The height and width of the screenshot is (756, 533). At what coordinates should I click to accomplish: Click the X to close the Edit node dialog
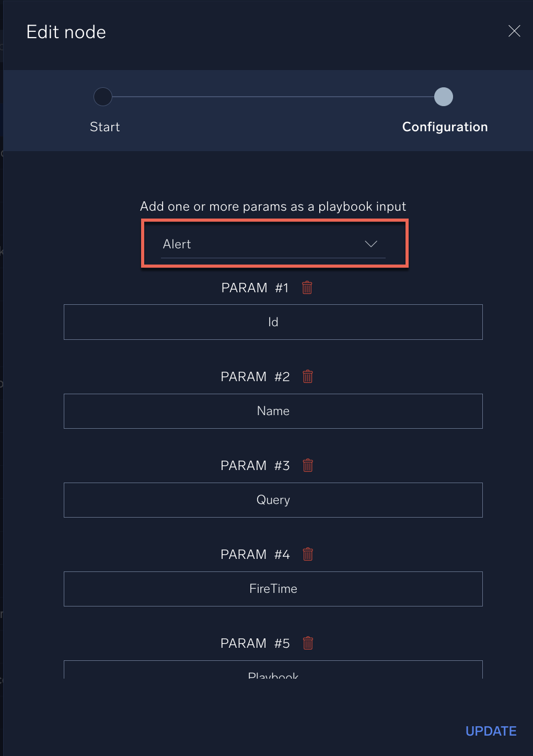click(x=514, y=31)
